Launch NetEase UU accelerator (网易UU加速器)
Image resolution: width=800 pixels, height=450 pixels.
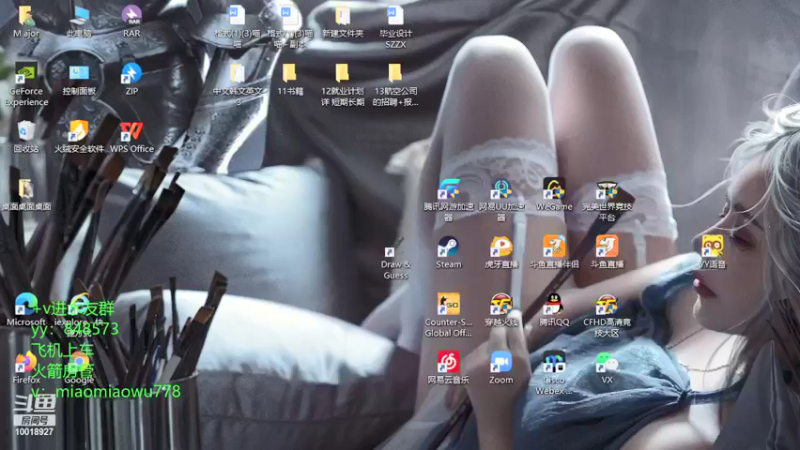click(x=502, y=200)
